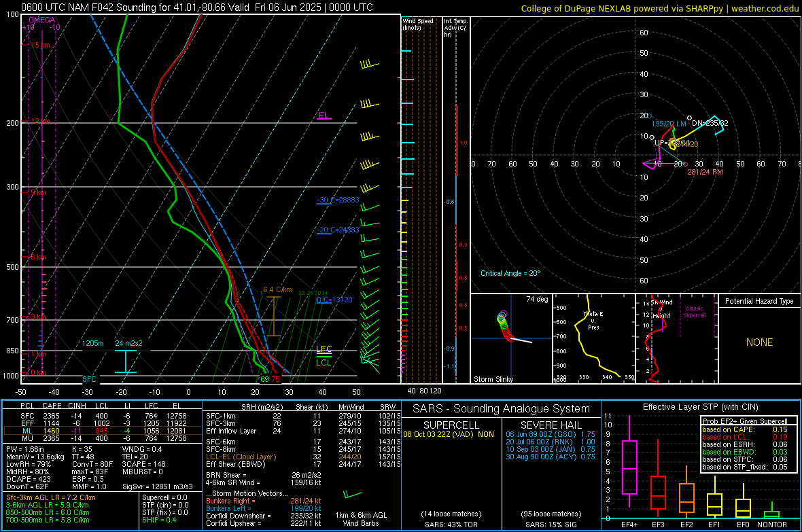Click the 'ConvT = 80F' value
Screen dimensions: 802x532
pos(92,464)
